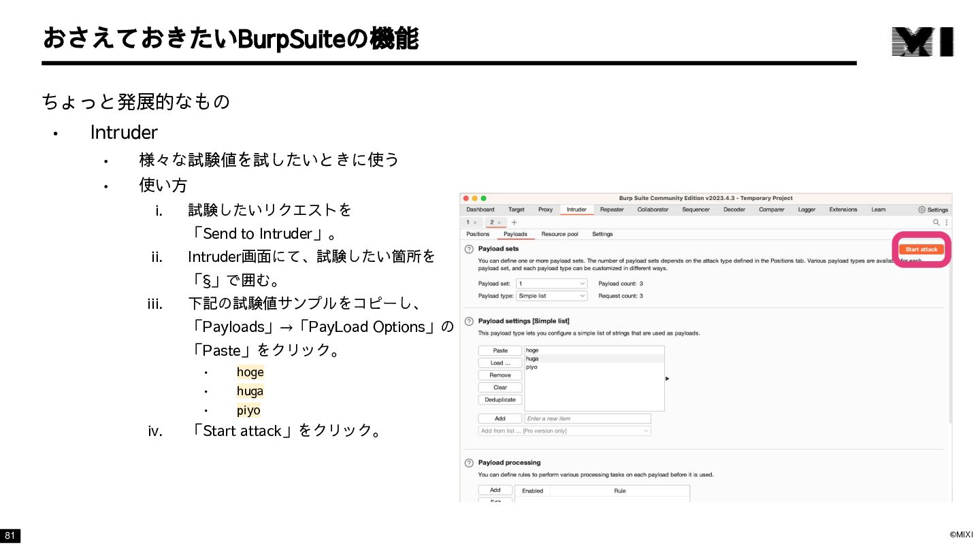Click the Payload settings help question-mark icon
980x551 pixels.
[x=469, y=321]
